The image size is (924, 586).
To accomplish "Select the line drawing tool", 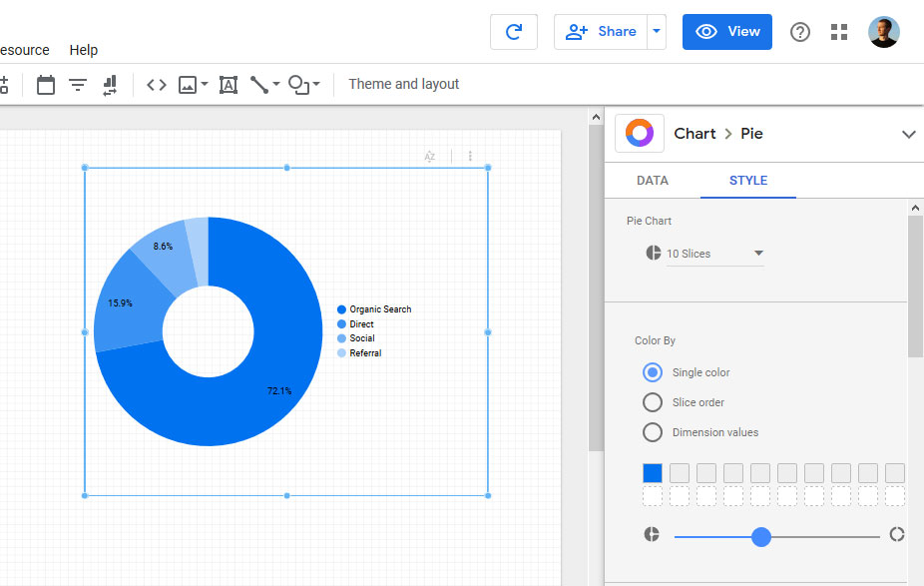I will (x=261, y=85).
